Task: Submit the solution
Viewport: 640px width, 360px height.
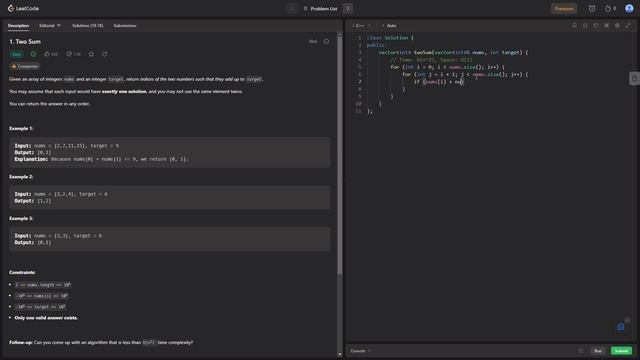Action: pyautogui.click(x=621, y=351)
